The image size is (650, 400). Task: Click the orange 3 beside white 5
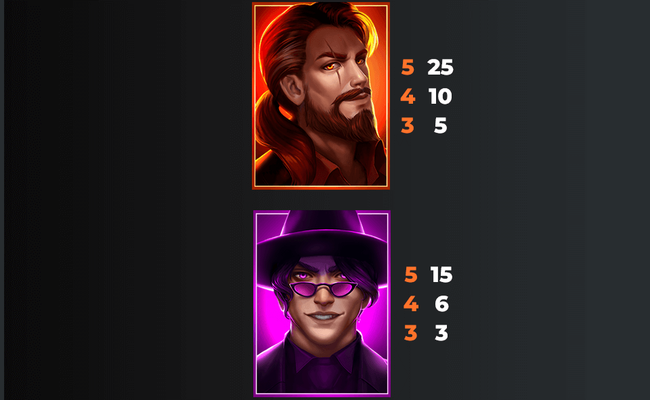point(407,125)
